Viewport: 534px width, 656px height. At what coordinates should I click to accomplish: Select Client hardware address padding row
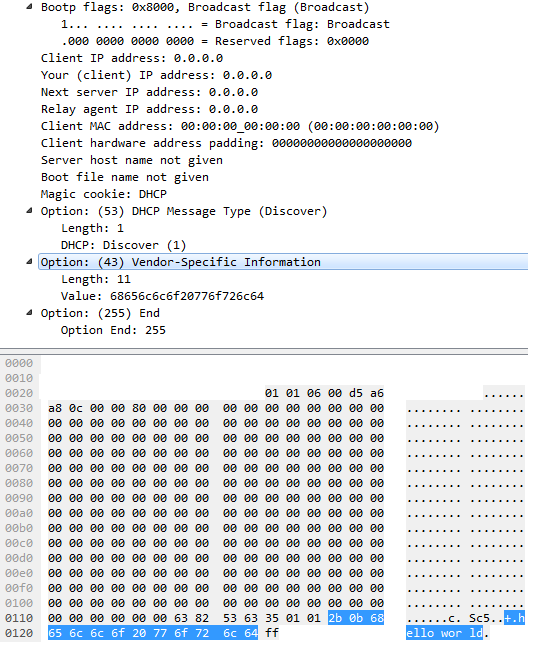(x=226, y=143)
